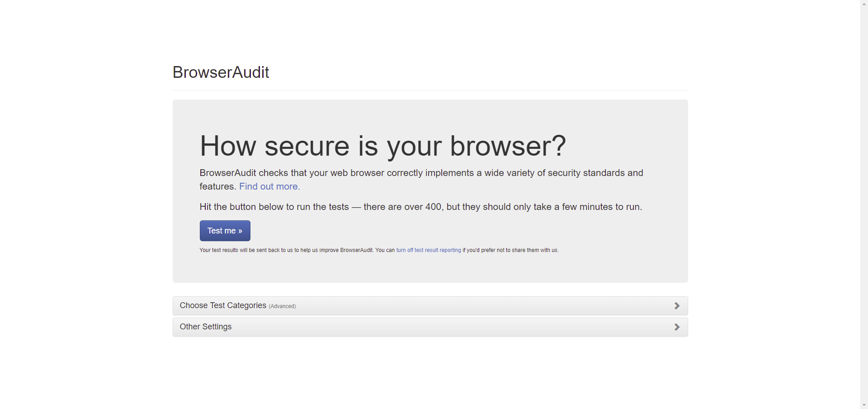Open the Find out more link

(x=269, y=186)
